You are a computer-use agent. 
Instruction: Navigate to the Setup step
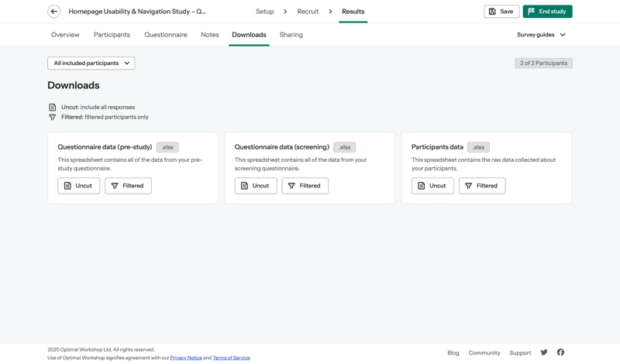tap(264, 12)
